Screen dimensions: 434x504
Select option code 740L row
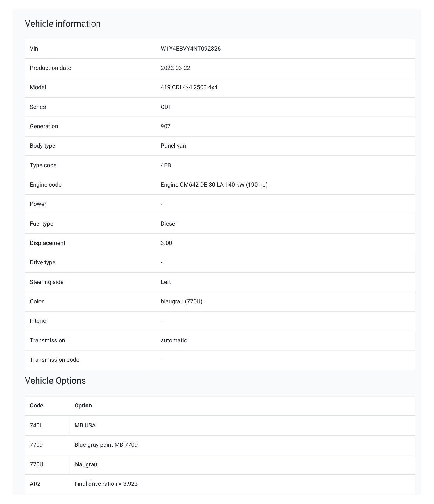[220, 425]
